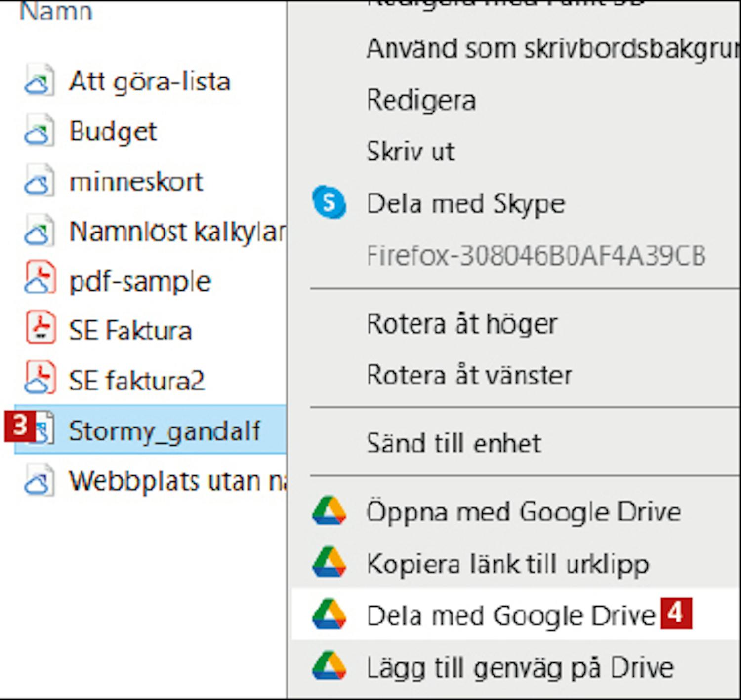Select Skriv ut to print the file
Image resolution: width=741 pixels, height=700 pixels.
pyautogui.click(x=410, y=151)
